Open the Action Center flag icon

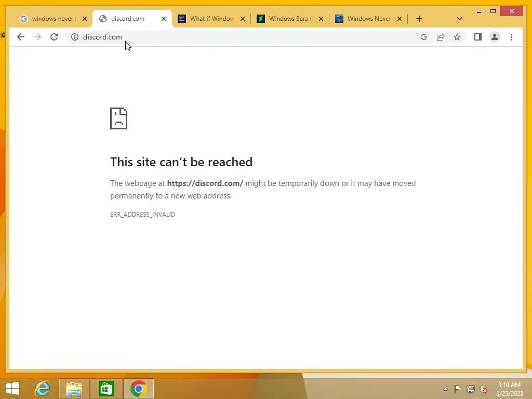(x=458, y=389)
